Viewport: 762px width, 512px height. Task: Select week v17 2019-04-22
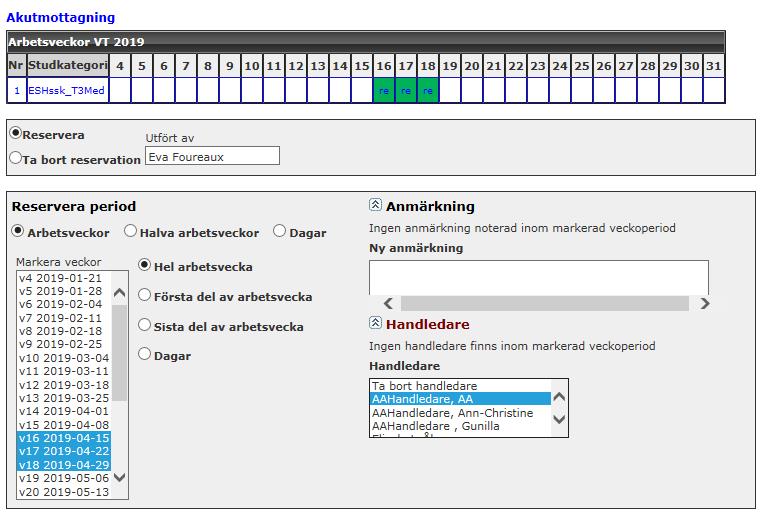[64, 451]
